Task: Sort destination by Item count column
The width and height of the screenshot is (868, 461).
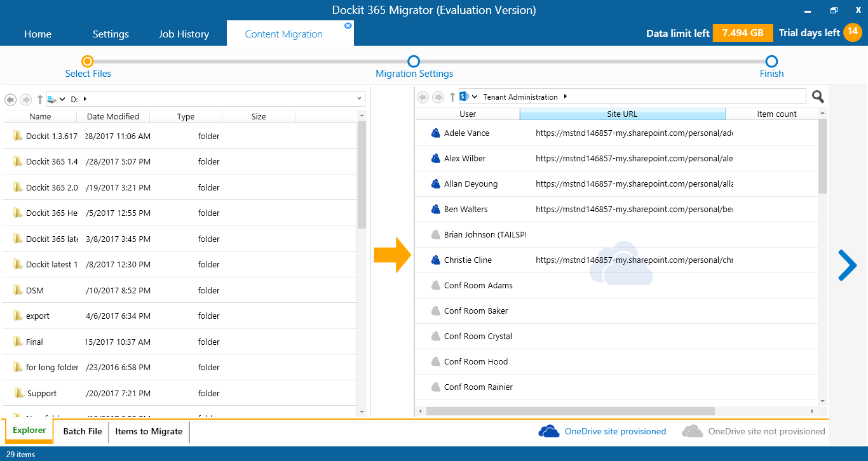Action: pyautogui.click(x=776, y=114)
